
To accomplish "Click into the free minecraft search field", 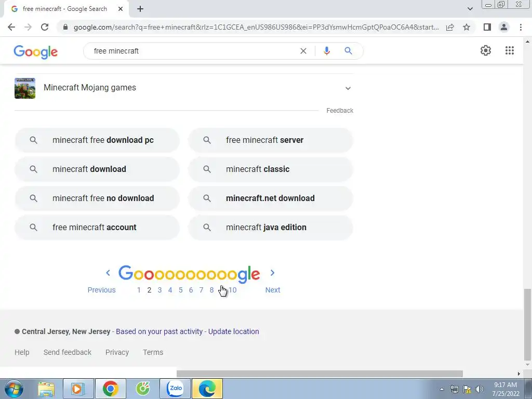I will point(193,51).
